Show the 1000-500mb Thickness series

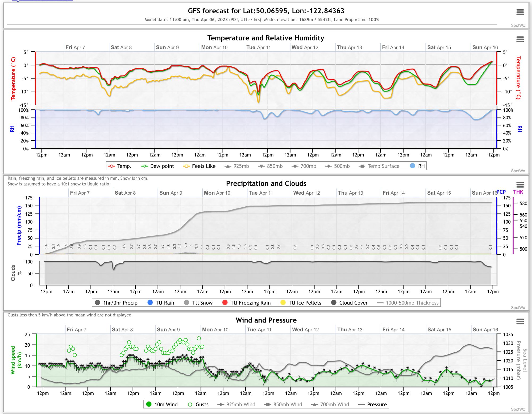click(412, 303)
